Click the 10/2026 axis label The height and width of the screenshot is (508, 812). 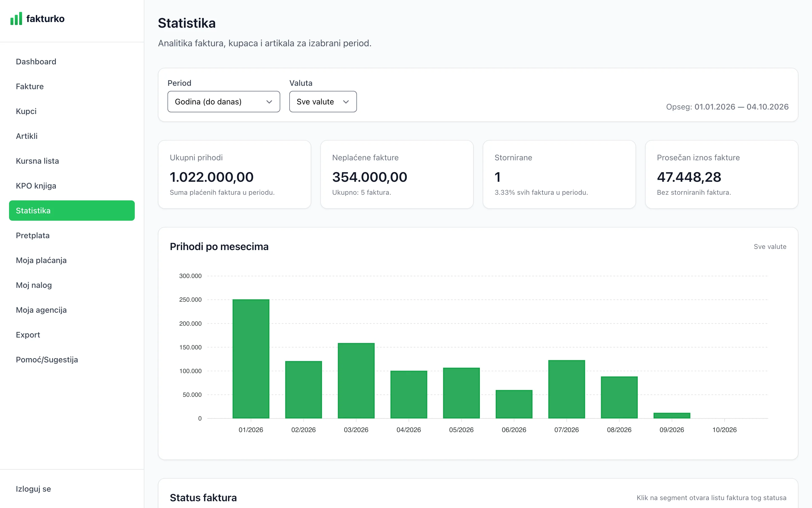coord(724,430)
